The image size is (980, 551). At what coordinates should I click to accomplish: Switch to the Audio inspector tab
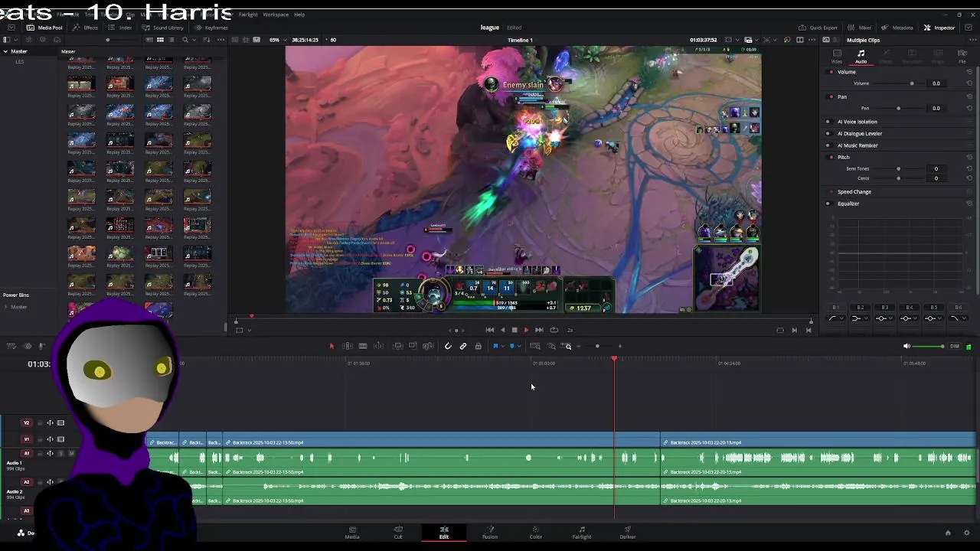pyautogui.click(x=861, y=56)
